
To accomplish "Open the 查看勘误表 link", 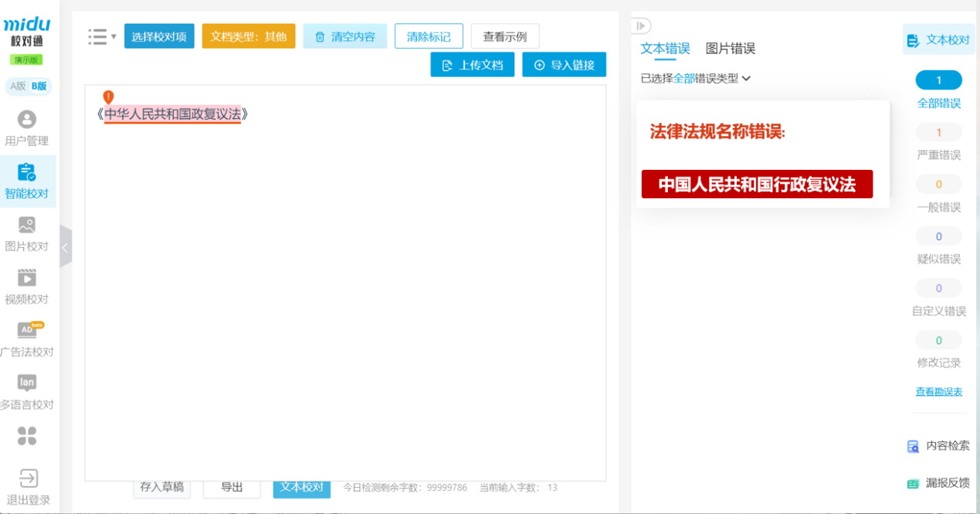I will tap(939, 391).
